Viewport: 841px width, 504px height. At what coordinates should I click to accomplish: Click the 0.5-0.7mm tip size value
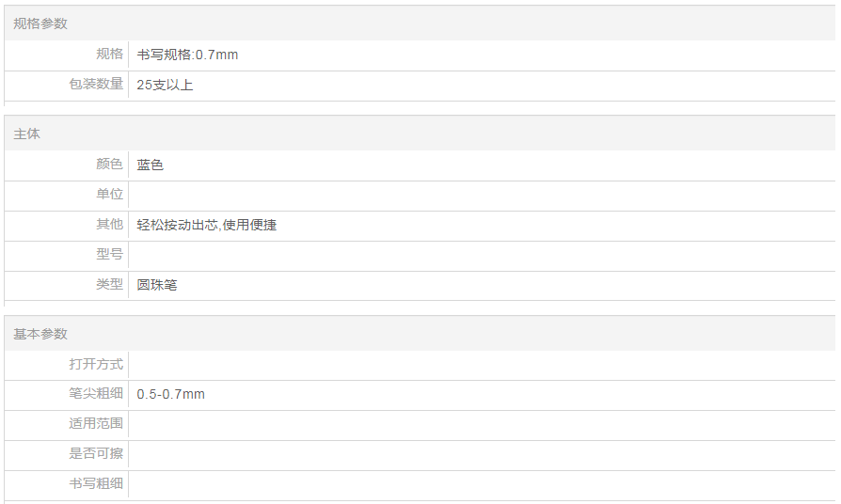[x=170, y=394]
